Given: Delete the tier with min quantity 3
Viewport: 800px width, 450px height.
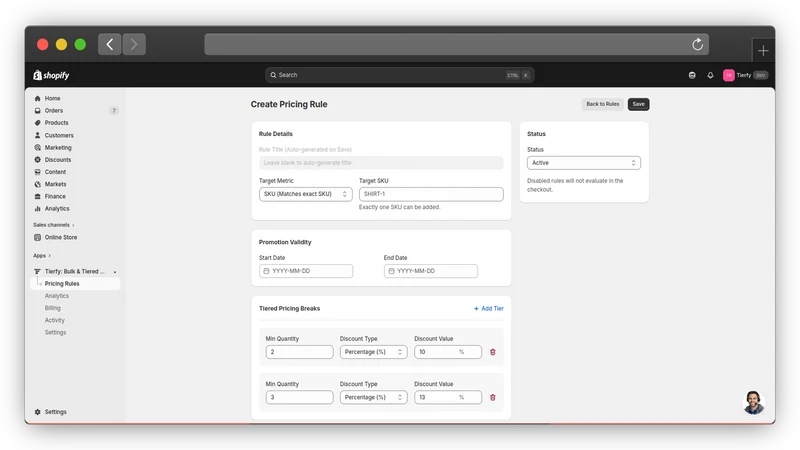Looking at the screenshot, I should tap(493, 397).
